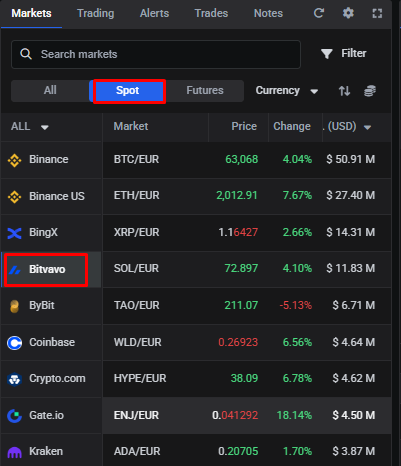The image size is (401, 466).
Task: Click the magnifier icon in search box
Action: tap(26, 54)
